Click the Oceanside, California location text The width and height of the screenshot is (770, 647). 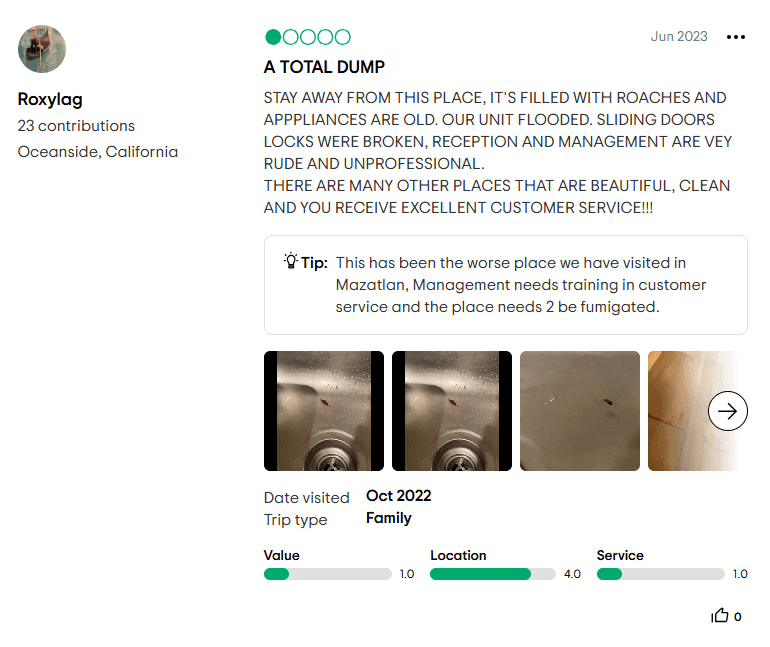[x=98, y=152]
